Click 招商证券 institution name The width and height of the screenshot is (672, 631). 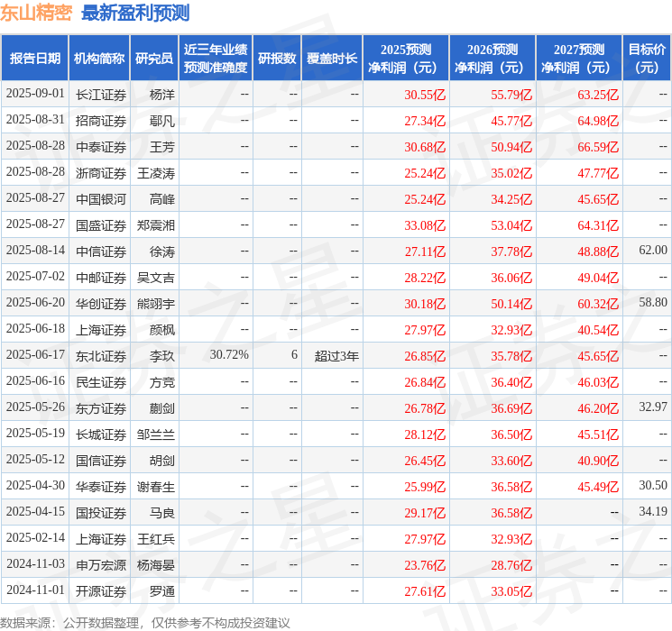point(101,121)
